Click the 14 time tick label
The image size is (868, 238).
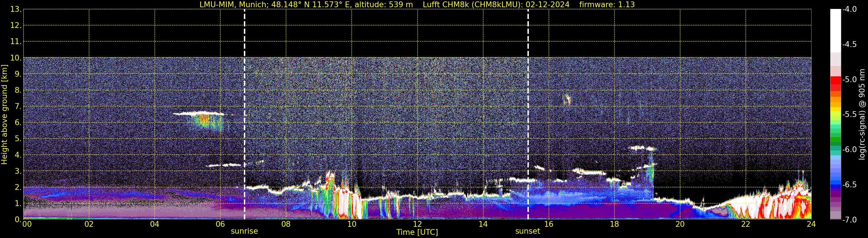(x=483, y=224)
